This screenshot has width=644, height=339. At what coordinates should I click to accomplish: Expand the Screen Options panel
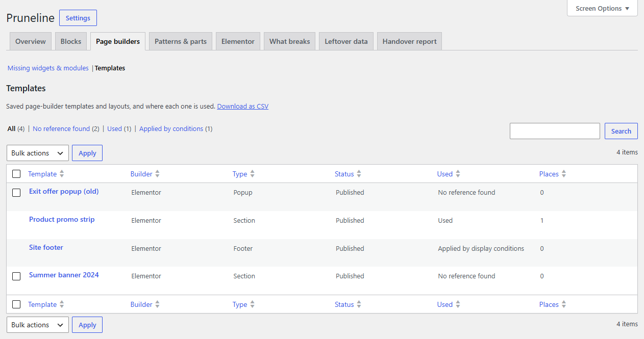(x=602, y=8)
